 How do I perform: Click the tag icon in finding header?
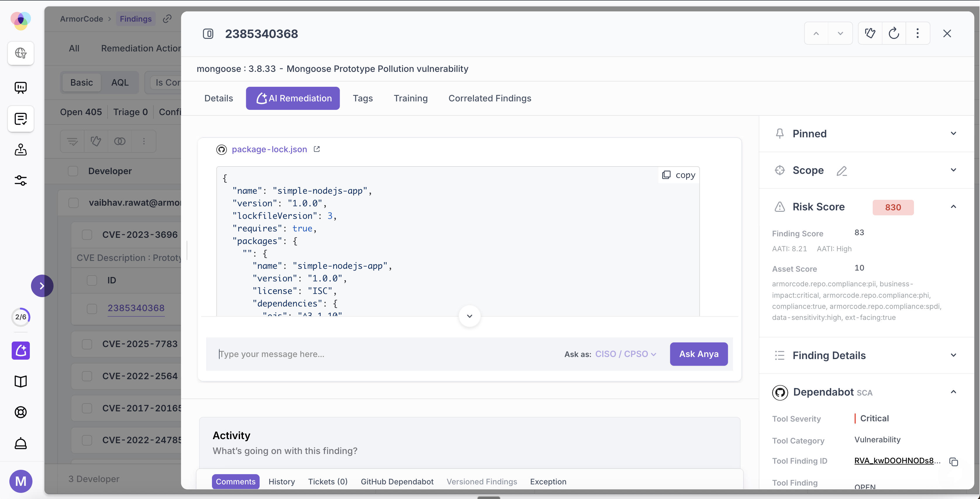tap(870, 33)
